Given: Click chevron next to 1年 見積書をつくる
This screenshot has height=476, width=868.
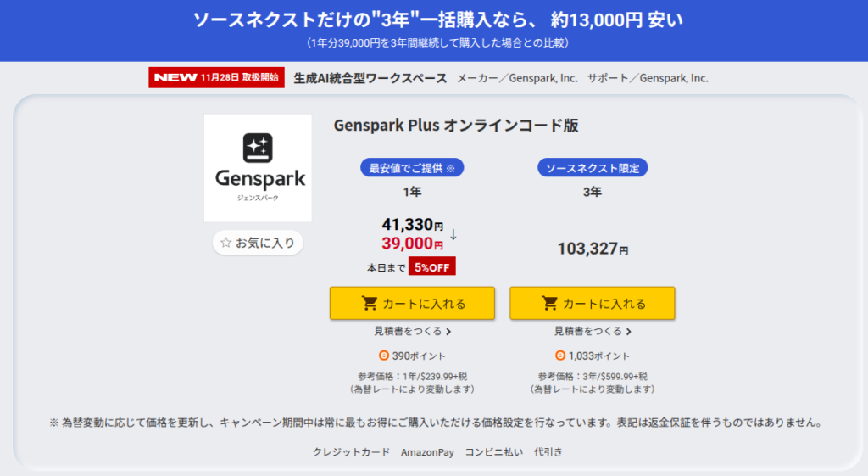Looking at the screenshot, I should (448, 332).
